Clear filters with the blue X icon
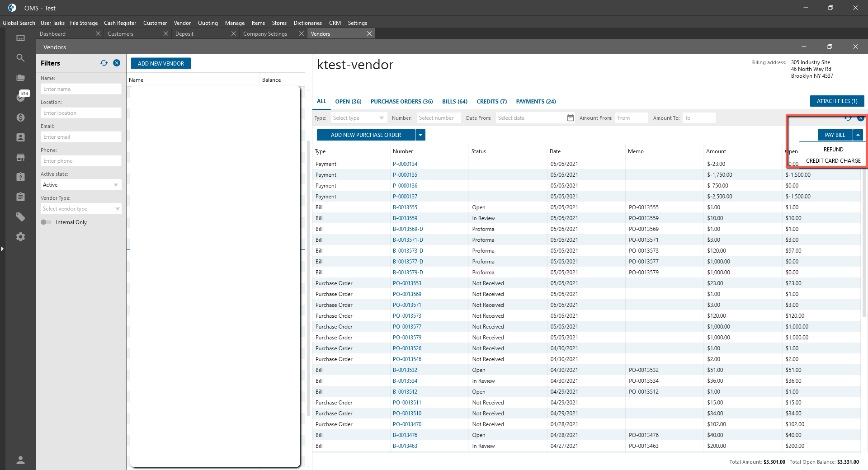 coord(117,63)
